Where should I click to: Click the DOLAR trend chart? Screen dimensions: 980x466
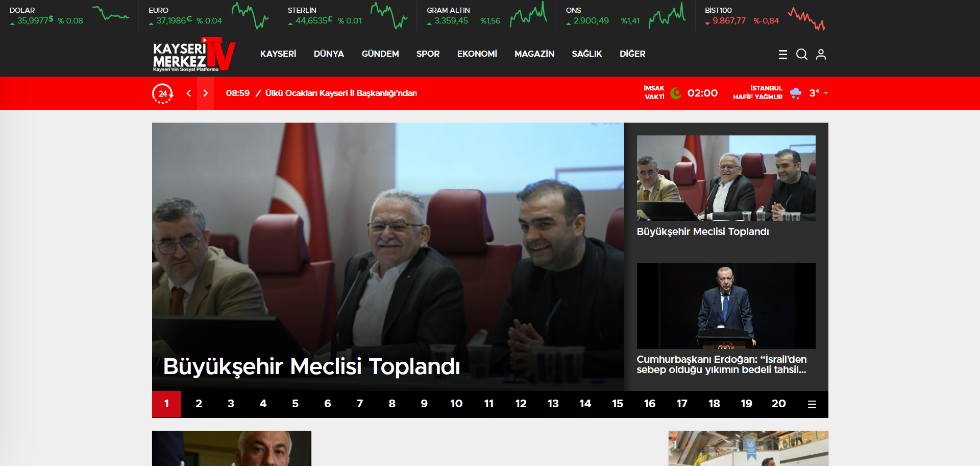pos(110,14)
